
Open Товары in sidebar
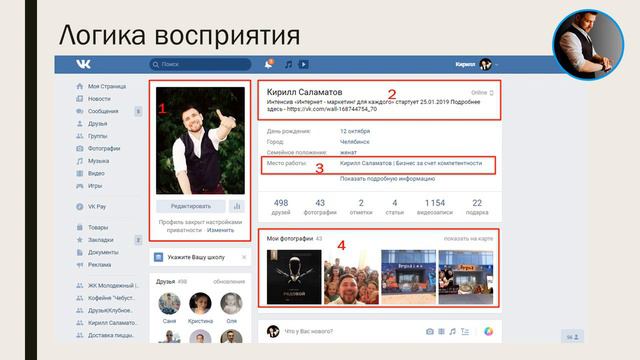tap(92, 227)
